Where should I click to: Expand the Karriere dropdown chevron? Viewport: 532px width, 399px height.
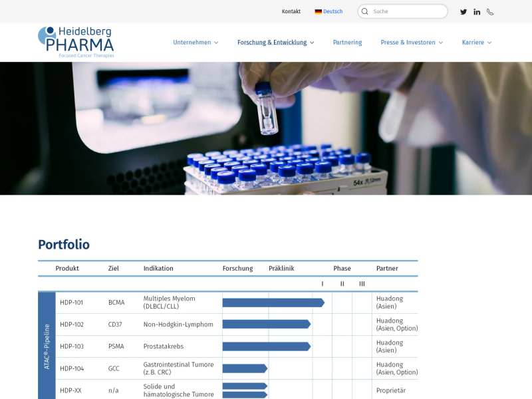[489, 43]
